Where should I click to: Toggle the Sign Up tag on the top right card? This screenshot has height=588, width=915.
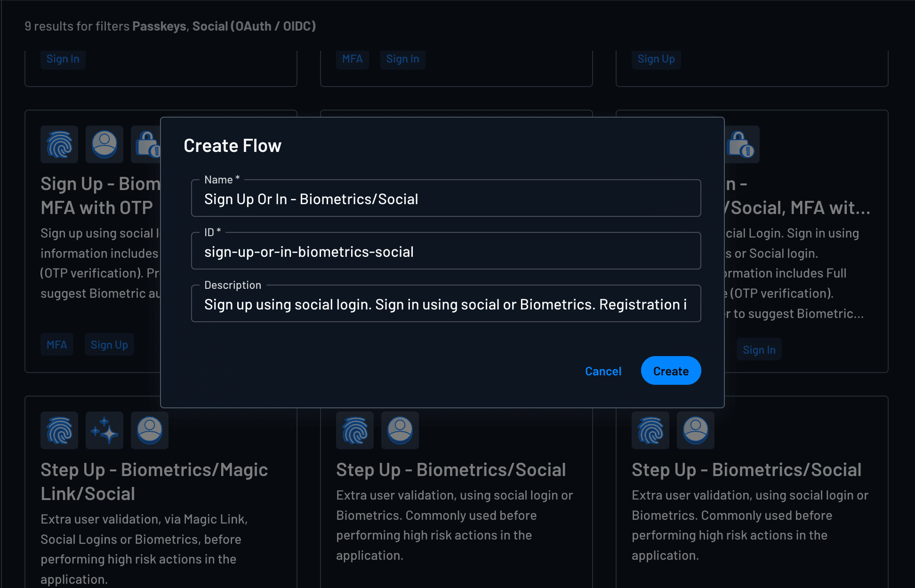[656, 59]
